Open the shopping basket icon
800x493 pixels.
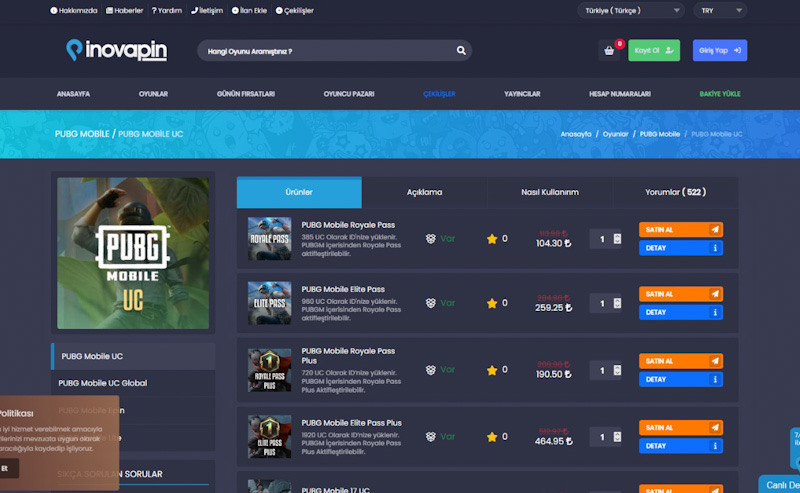tap(609, 51)
